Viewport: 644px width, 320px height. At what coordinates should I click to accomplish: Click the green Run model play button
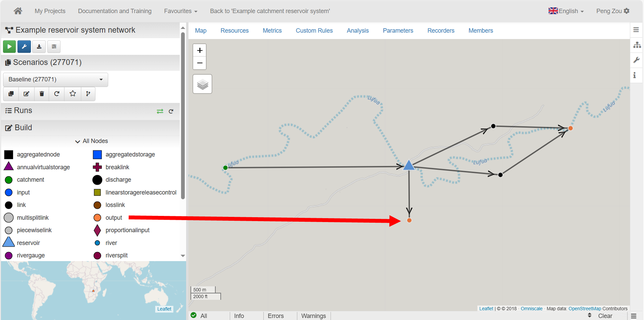click(9, 47)
